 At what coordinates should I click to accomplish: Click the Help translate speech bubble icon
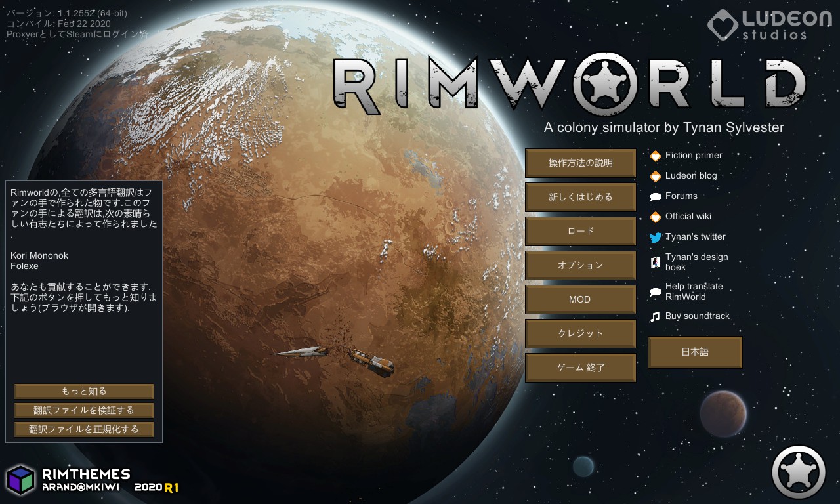(x=655, y=292)
